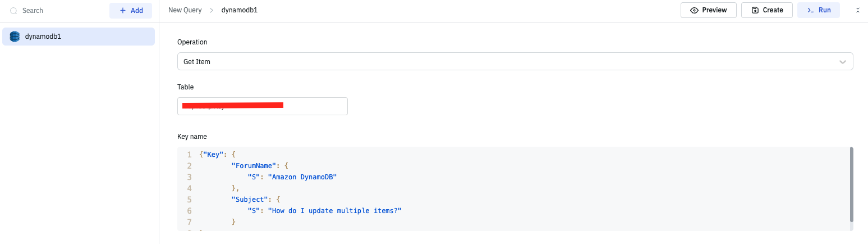This screenshot has height=244, width=868.
Task: Click the terminal prompt icon on Run
Action: click(x=811, y=10)
